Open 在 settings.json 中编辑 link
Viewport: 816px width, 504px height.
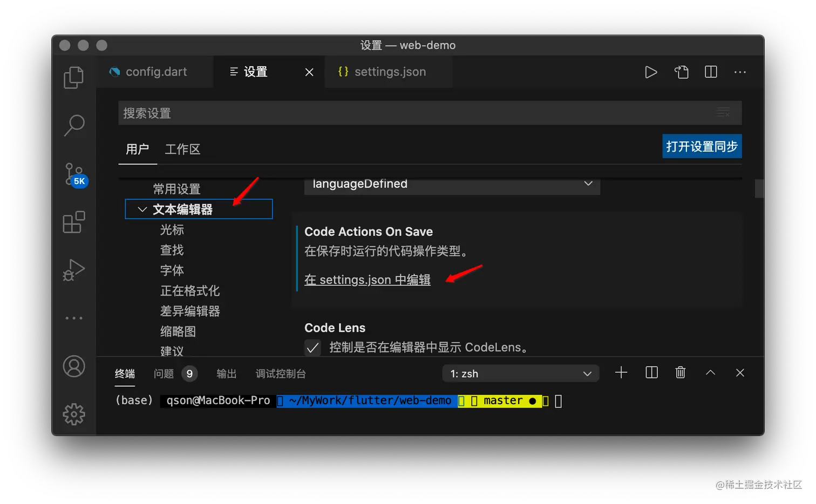[x=368, y=280]
